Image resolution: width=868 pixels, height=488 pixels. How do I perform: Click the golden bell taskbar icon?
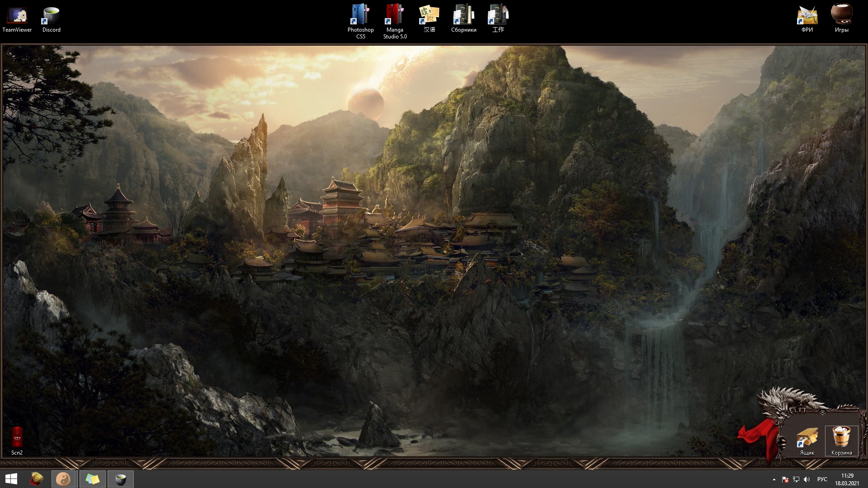point(37,479)
